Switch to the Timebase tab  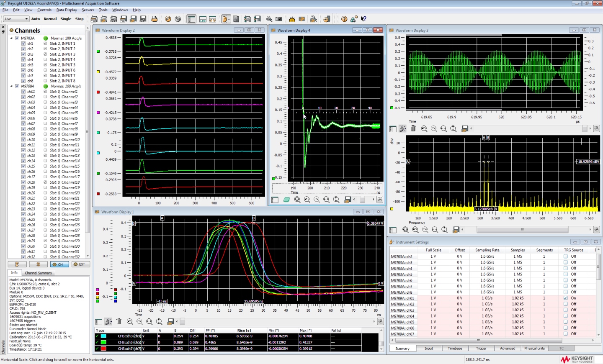pyautogui.click(x=455, y=348)
